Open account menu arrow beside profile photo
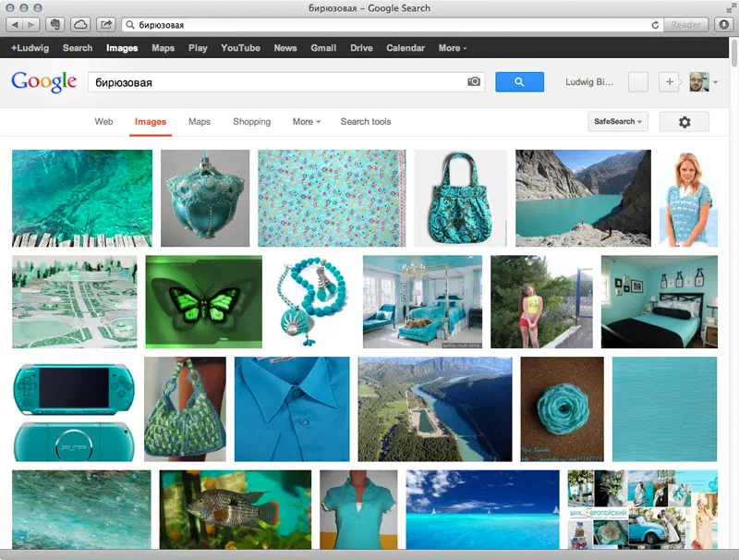The height and width of the screenshot is (560, 739). (715, 82)
